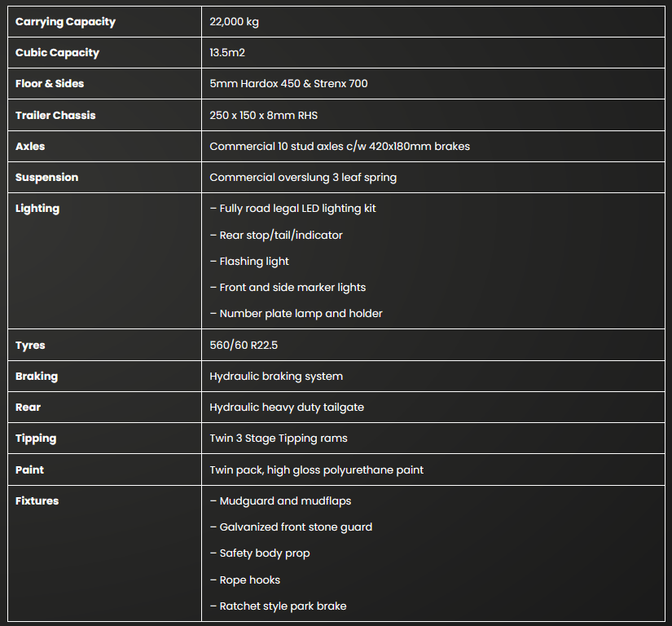672x626 pixels.
Task: Click the Cubic Capacity row label
Action: tap(57, 53)
